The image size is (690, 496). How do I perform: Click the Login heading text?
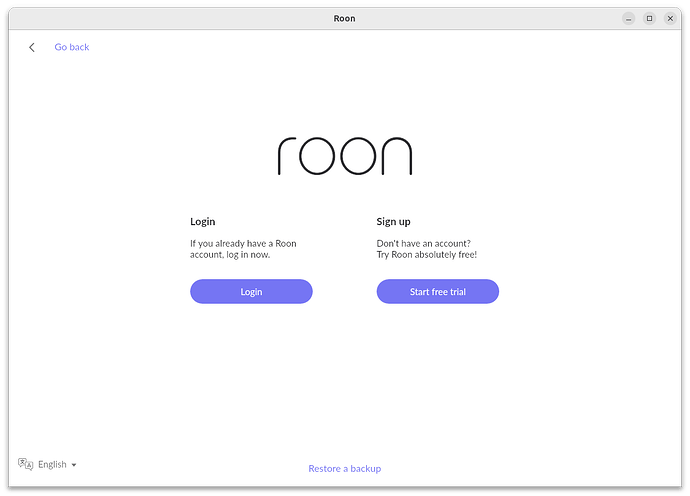click(x=202, y=221)
